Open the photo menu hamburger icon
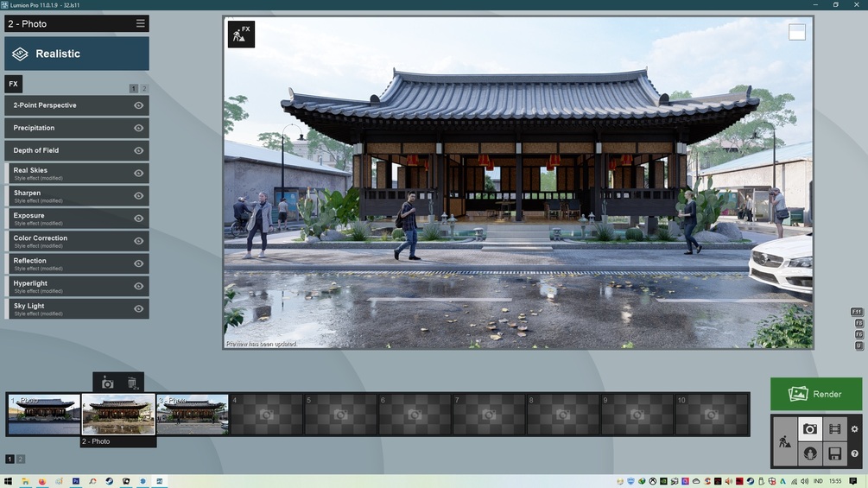Screen dimensions: 868x488 click(141, 23)
